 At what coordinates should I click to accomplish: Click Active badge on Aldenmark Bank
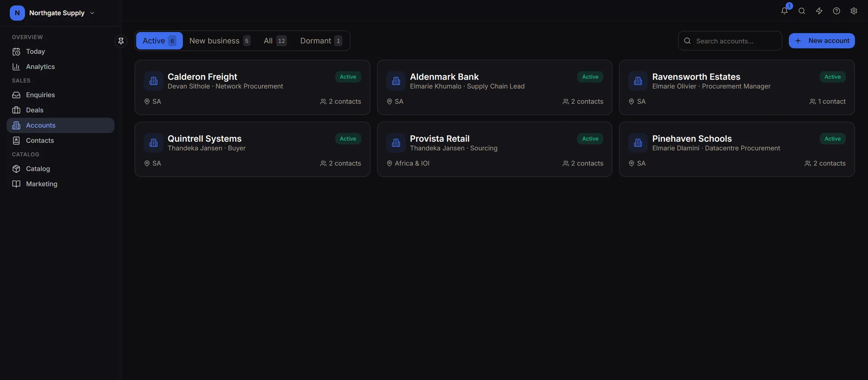[590, 77]
